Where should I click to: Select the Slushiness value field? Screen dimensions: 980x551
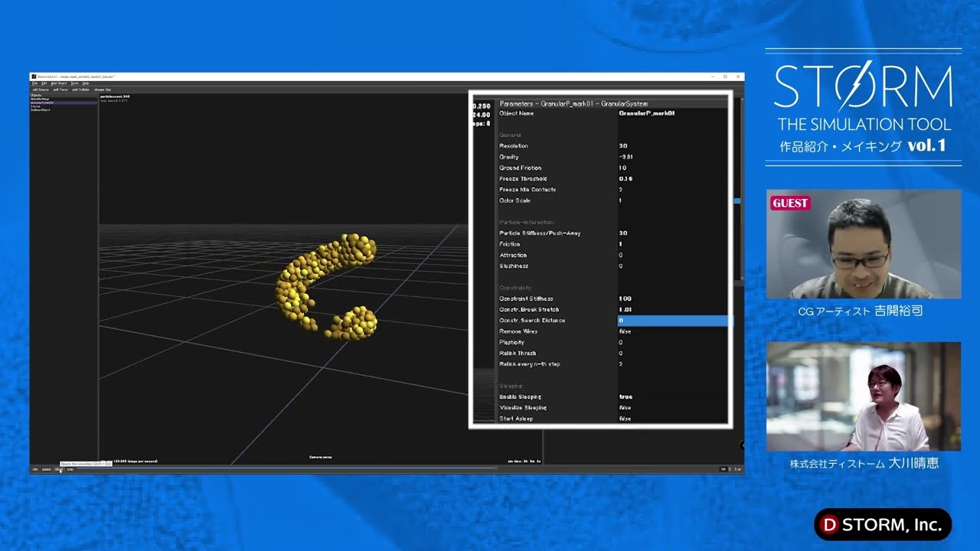674,266
